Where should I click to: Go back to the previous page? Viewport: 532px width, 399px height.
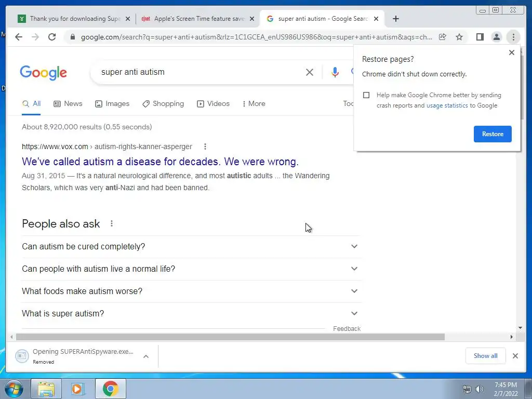[19, 37]
